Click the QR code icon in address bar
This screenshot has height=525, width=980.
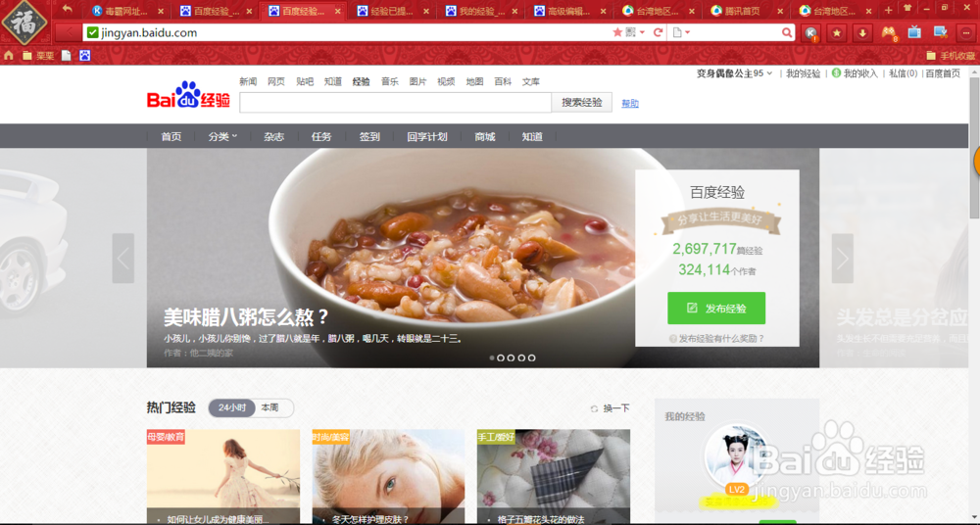coord(630,32)
